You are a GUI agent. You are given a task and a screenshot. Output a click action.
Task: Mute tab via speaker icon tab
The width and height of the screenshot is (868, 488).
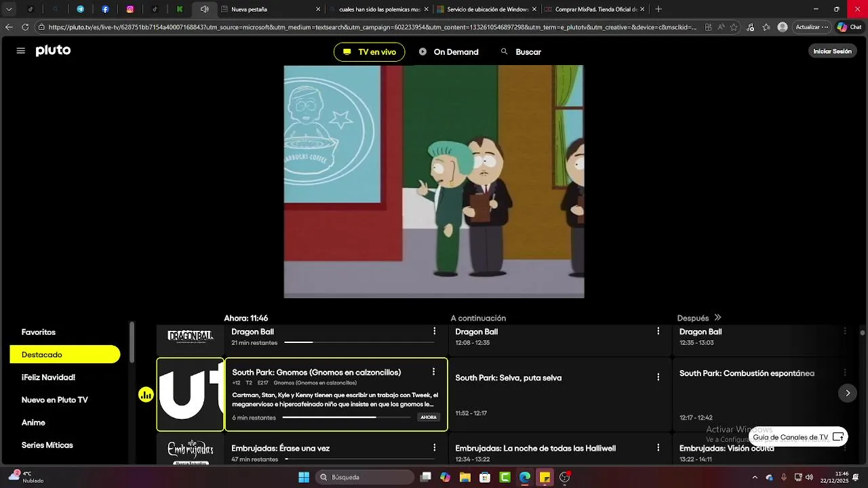[x=204, y=9]
